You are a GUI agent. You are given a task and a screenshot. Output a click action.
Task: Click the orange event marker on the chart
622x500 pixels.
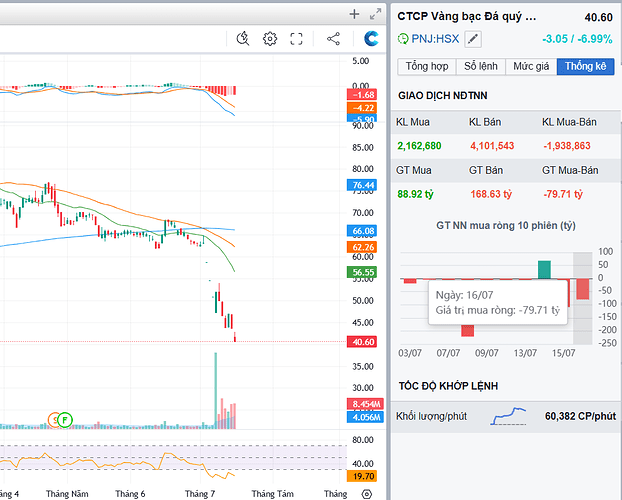click(53, 420)
